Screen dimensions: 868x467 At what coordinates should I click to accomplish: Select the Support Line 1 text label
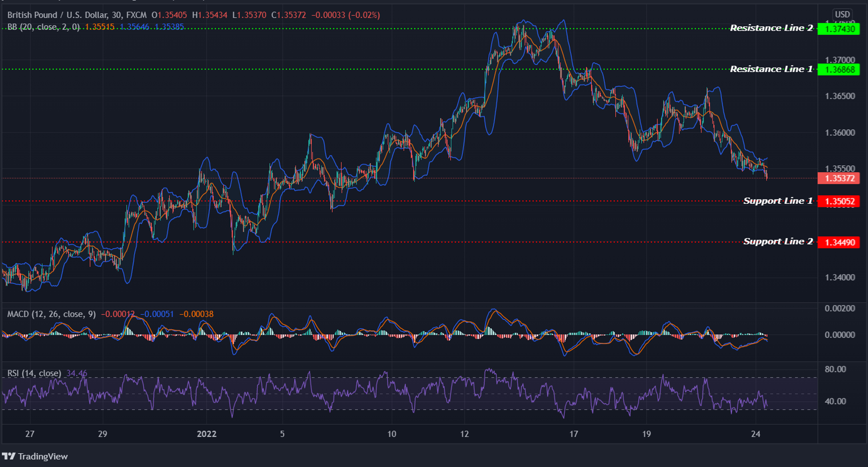pyautogui.click(x=778, y=201)
